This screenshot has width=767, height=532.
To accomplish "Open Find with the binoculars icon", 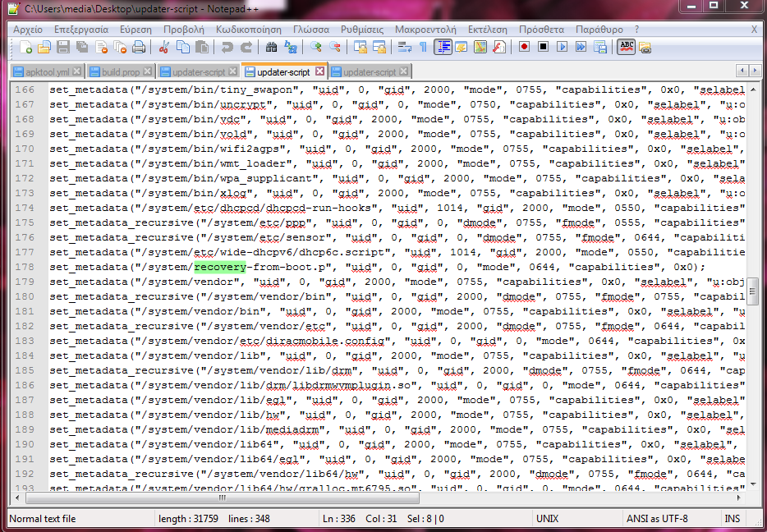I will click(271, 47).
